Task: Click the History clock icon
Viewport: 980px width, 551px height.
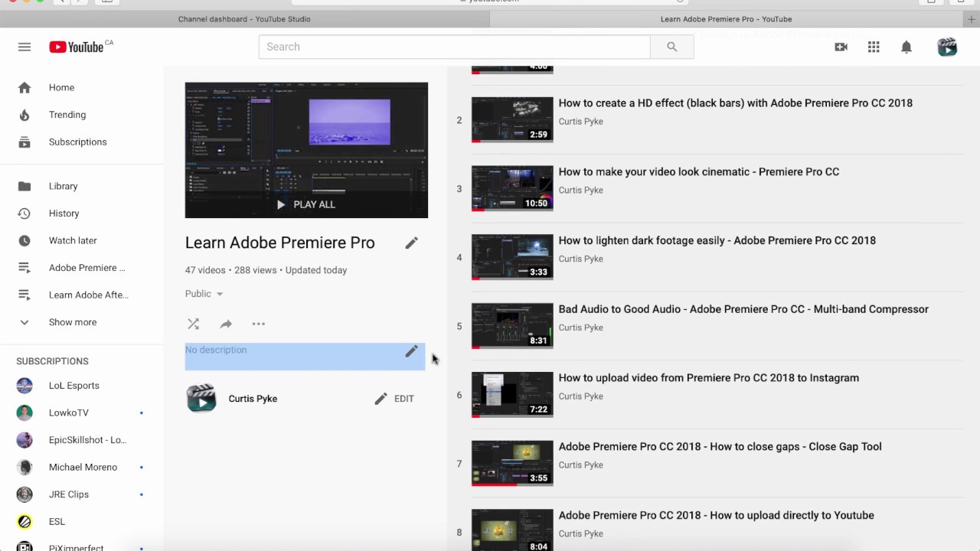Action: pos(24,214)
